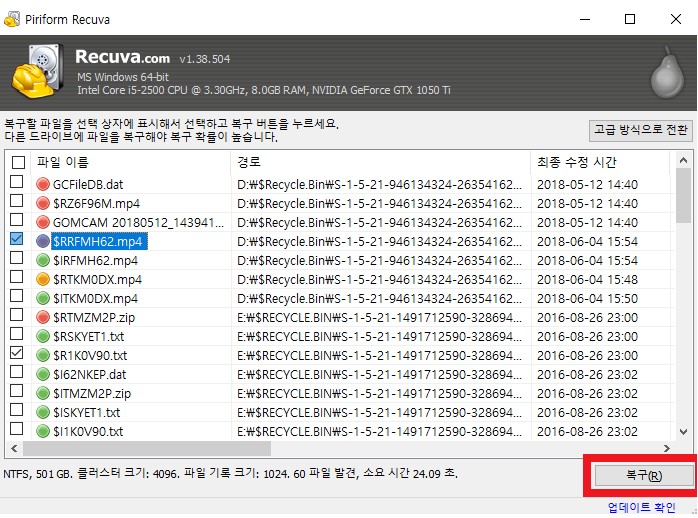Click the vertical scrollbar thumb
This screenshot has height=518, width=698.
683,196
